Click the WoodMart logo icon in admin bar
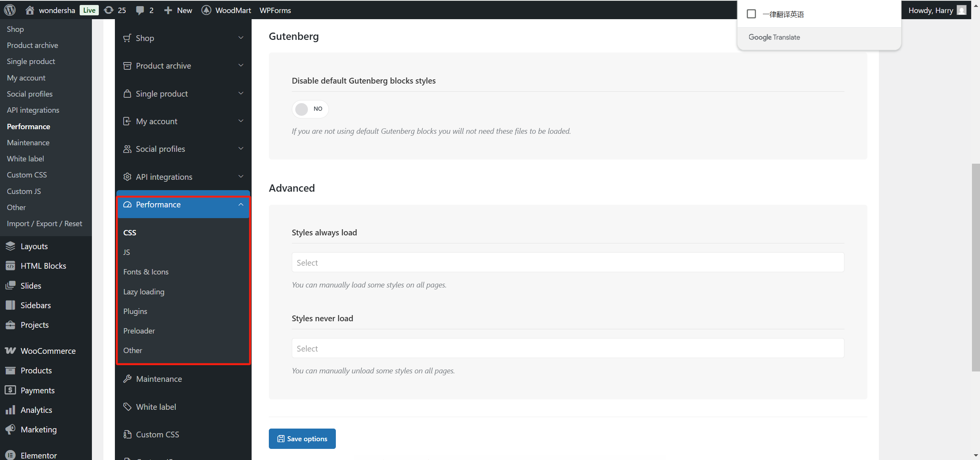980x460 pixels. click(x=206, y=10)
